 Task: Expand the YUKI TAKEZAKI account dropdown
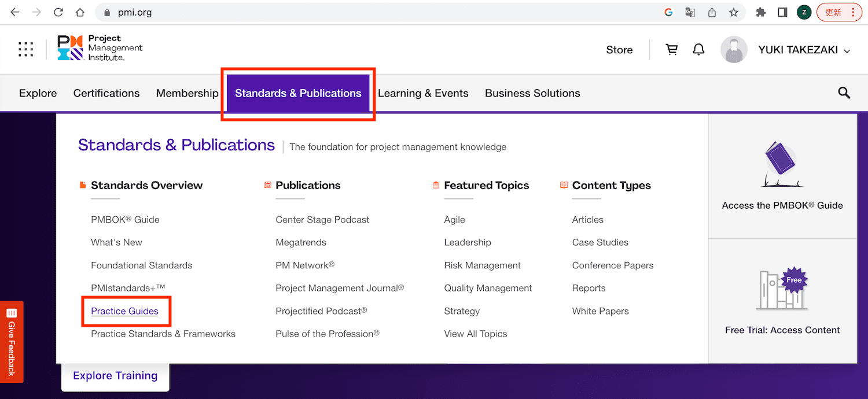pos(804,50)
